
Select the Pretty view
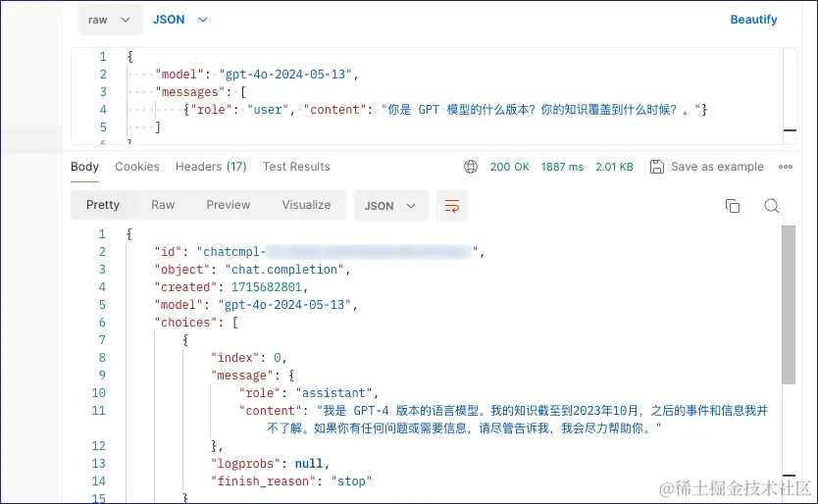coord(103,205)
